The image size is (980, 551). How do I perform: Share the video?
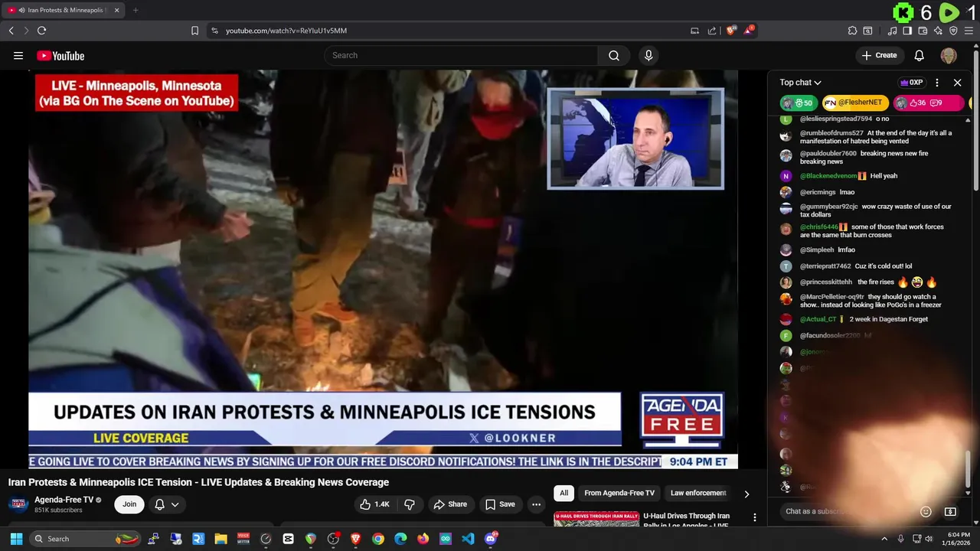[x=450, y=504]
